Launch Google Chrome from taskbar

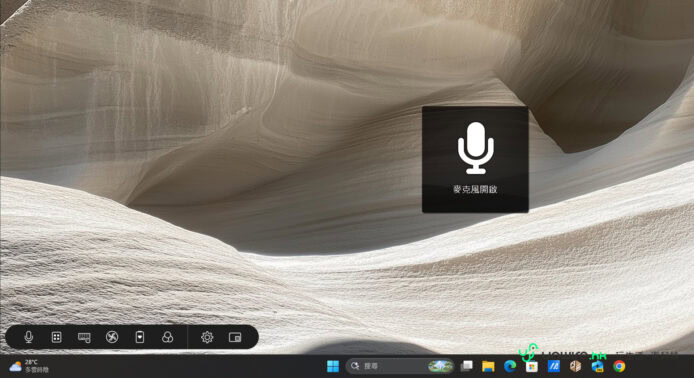click(619, 366)
